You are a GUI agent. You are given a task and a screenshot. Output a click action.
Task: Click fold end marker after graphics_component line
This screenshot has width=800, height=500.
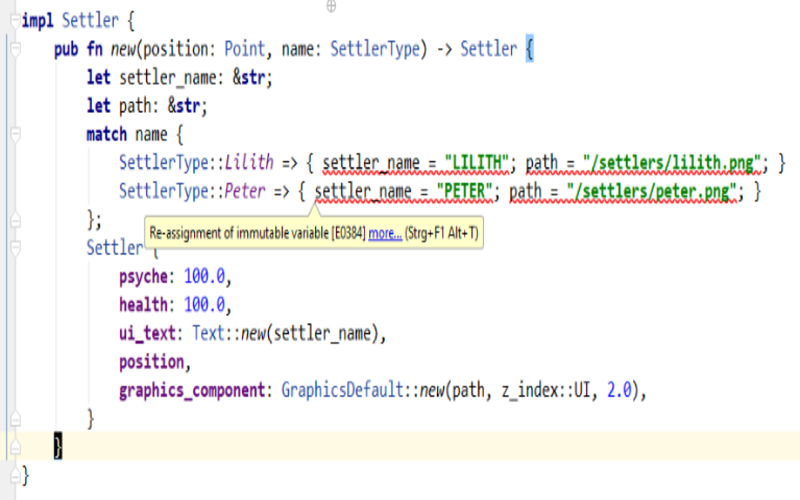(x=15, y=419)
